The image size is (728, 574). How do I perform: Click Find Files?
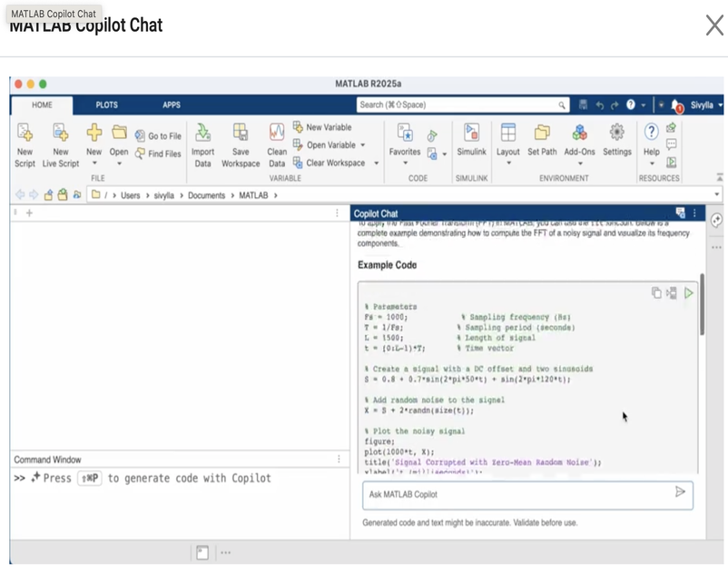coord(158,153)
